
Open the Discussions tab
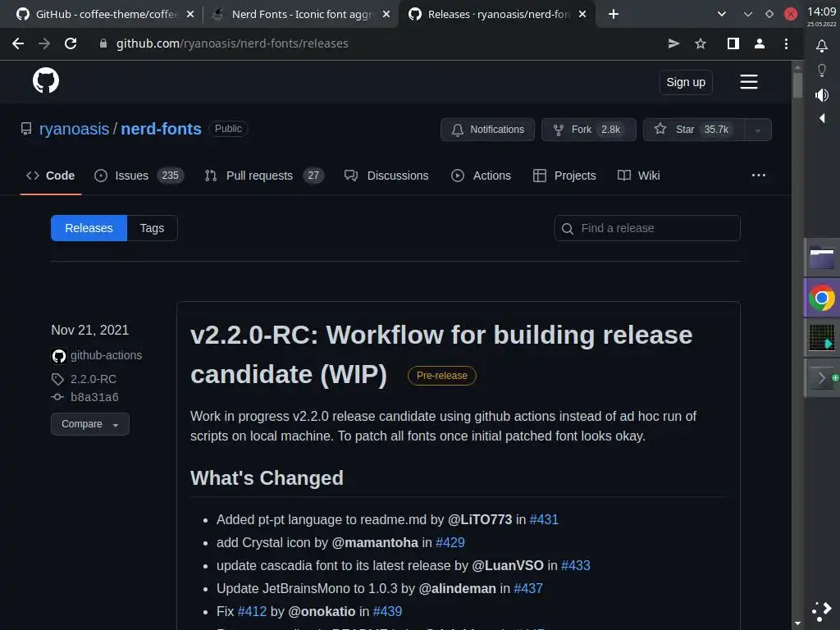[386, 176]
